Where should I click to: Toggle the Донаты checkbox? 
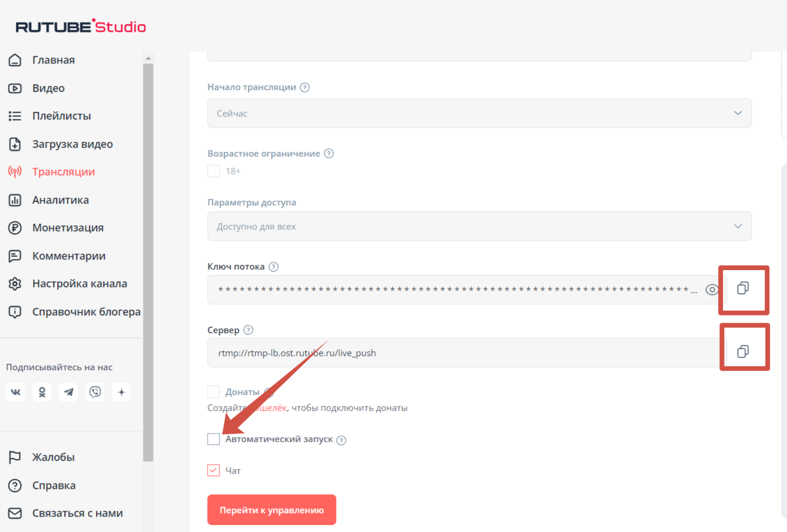[214, 392]
